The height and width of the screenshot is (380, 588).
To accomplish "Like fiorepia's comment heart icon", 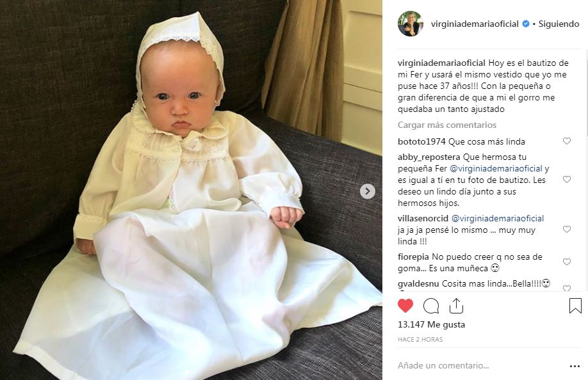I will pos(567,262).
